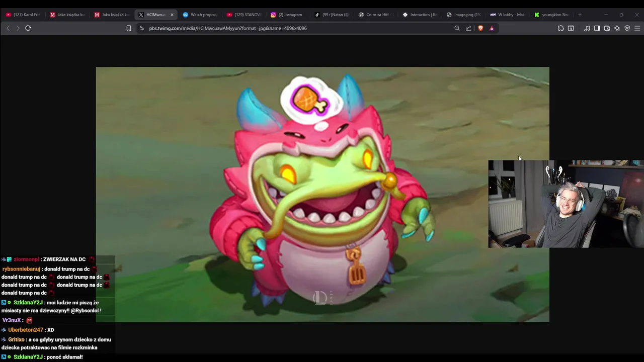The image size is (644, 362).
Task: Click the pbs.twimg.com address bar URL
Action: [228, 28]
